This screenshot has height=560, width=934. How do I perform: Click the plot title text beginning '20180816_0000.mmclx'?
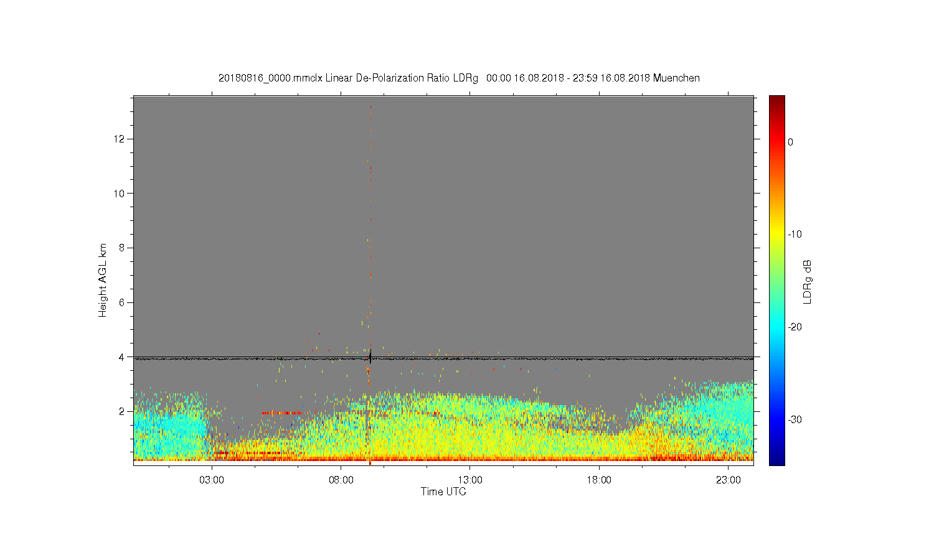tap(459, 78)
